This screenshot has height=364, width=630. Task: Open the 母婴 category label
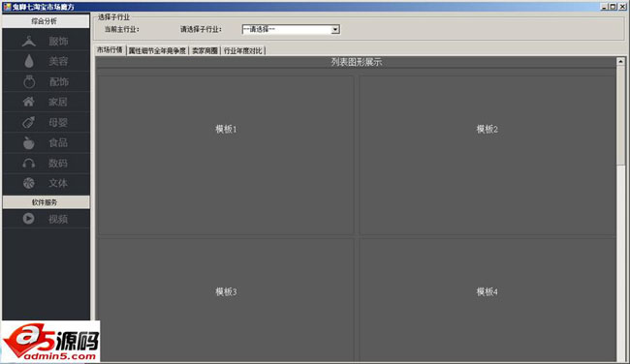click(x=58, y=122)
